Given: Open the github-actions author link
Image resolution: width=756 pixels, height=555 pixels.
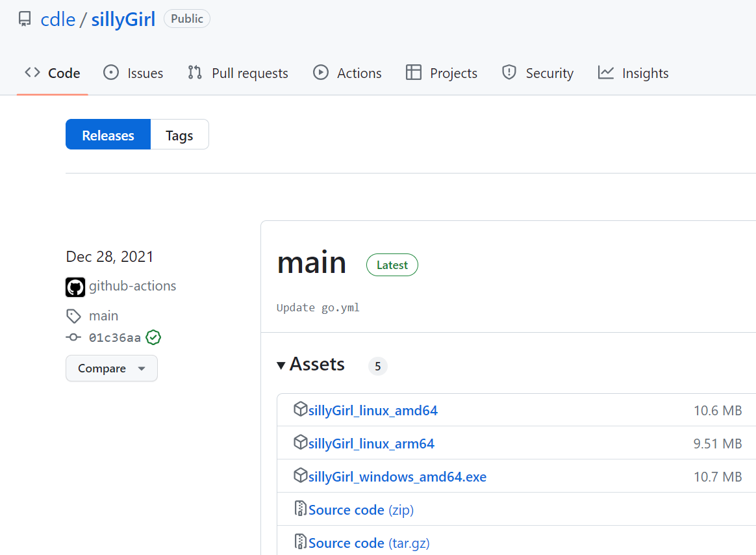Looking at the screenshot, I should 132,286.
